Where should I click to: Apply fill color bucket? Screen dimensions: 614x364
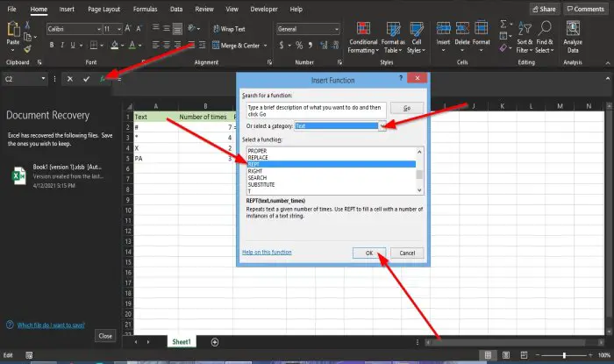[x=114, y=46]
